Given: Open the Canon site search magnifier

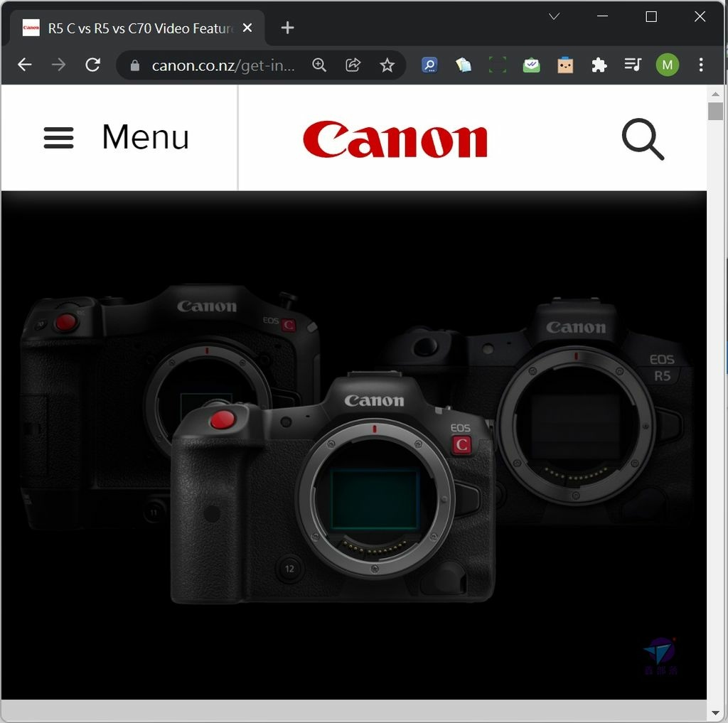Looking at the screenshot, I should pos(643,139).
